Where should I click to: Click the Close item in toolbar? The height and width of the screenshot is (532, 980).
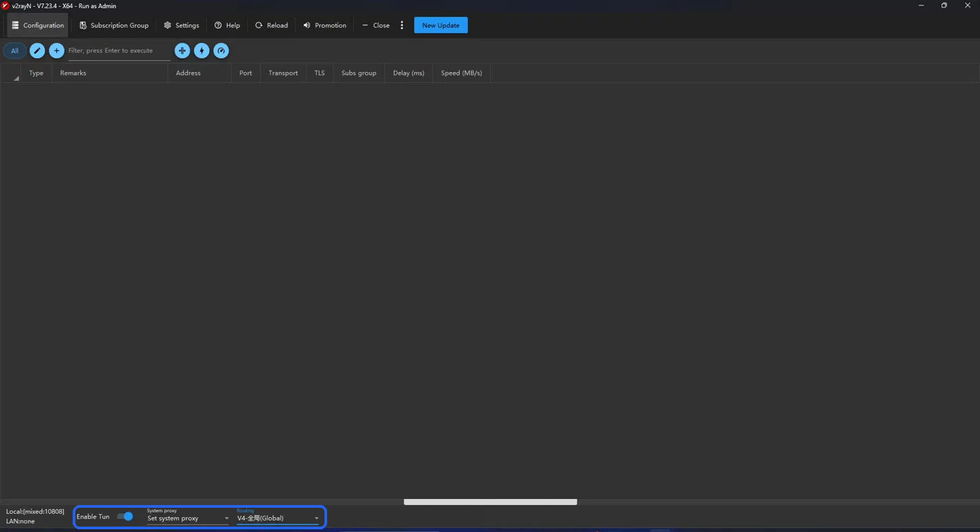(x=376, y=25)
